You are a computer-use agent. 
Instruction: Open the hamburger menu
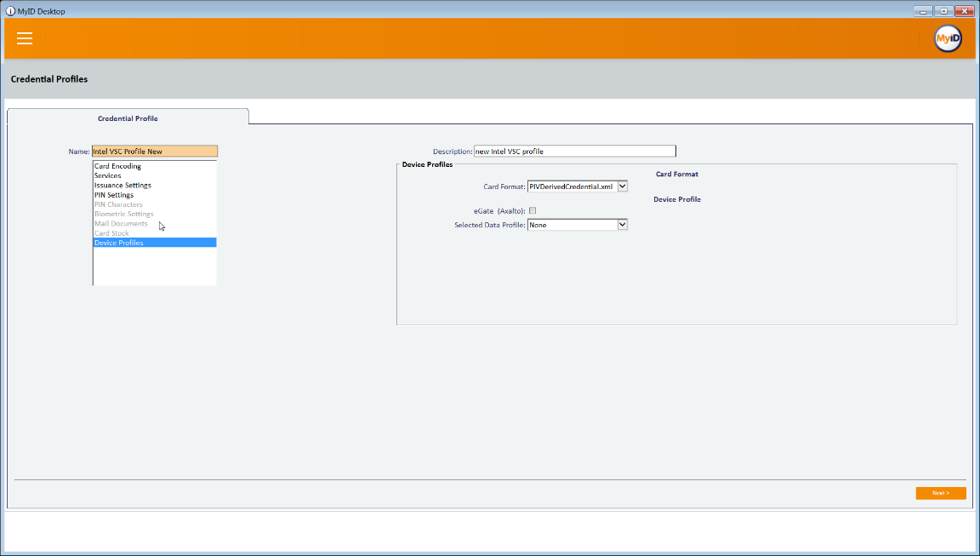coord(25,39)
